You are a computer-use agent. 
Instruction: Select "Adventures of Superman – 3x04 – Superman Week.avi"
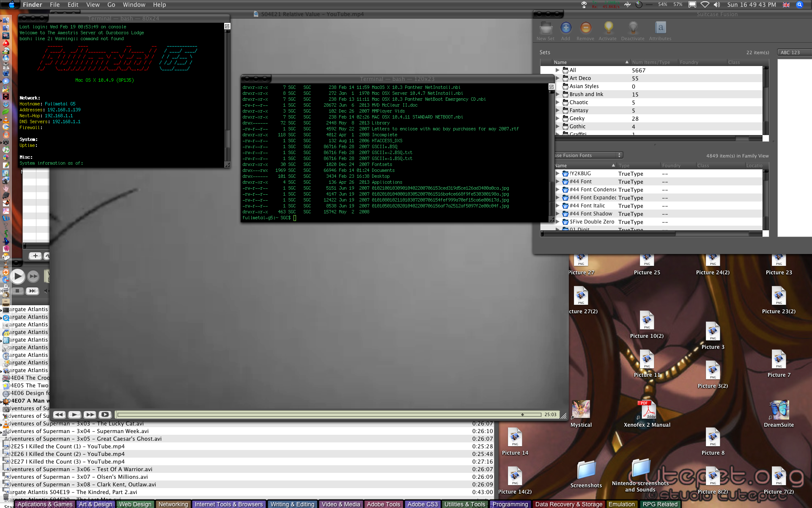[247, 431]
